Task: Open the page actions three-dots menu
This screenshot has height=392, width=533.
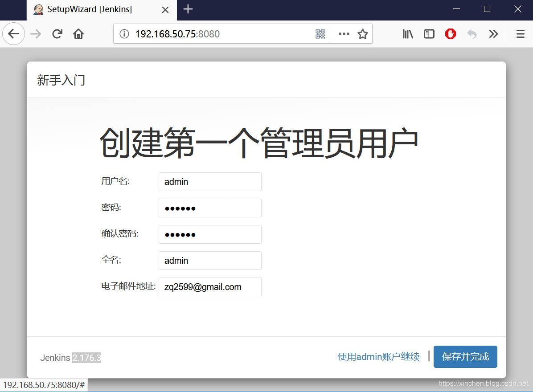Action: [343, 33]
